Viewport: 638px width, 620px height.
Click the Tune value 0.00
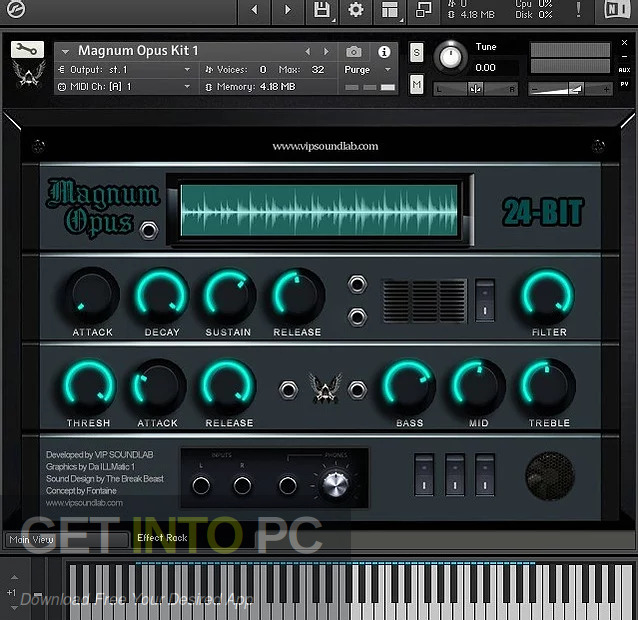click(x=485, y=68)
